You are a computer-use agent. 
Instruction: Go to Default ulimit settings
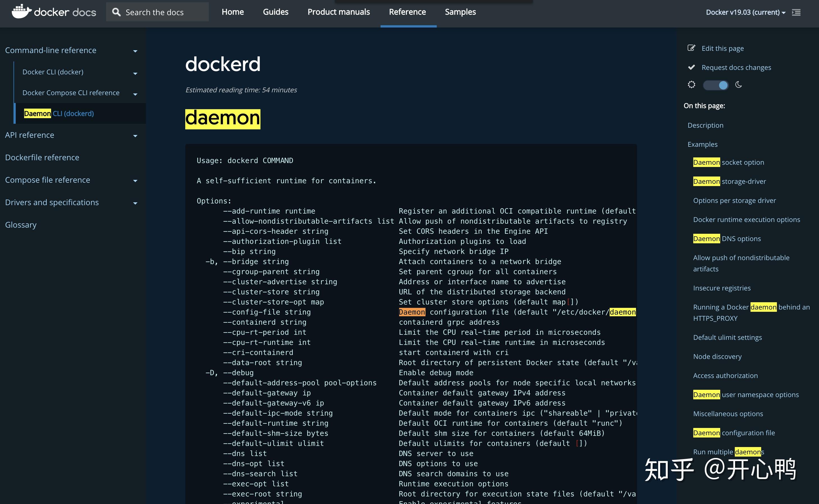point(727,337)
